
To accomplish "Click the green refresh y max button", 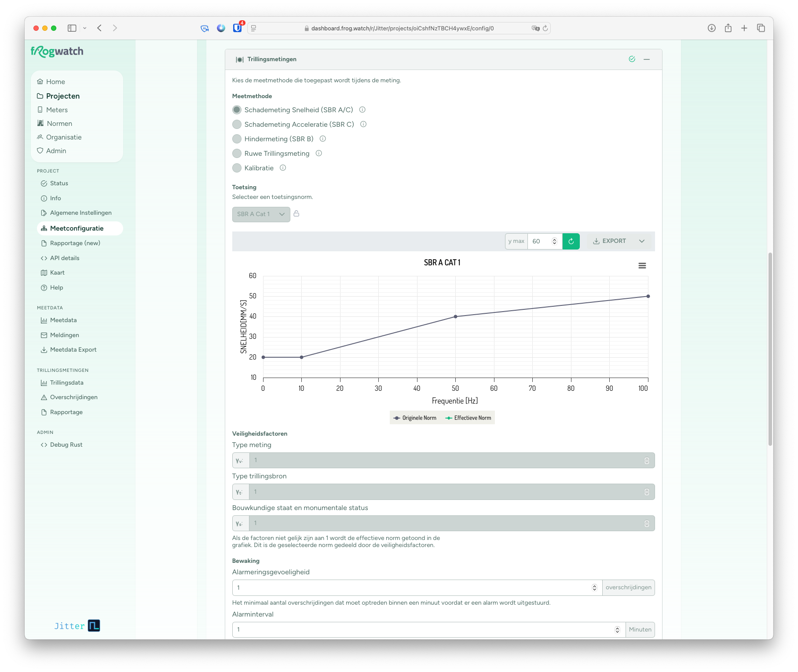I will (x=571, y=241).
